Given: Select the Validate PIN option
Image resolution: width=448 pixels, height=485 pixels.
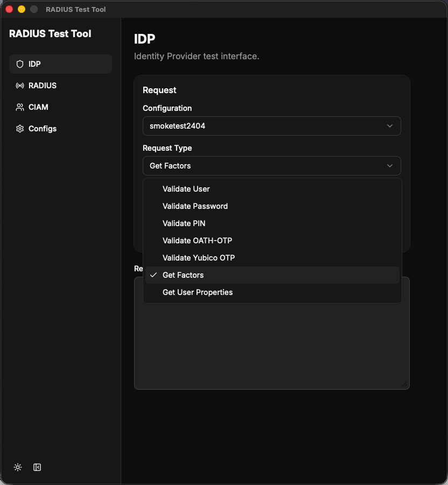Looking at the screenshot, I should 272,223.
